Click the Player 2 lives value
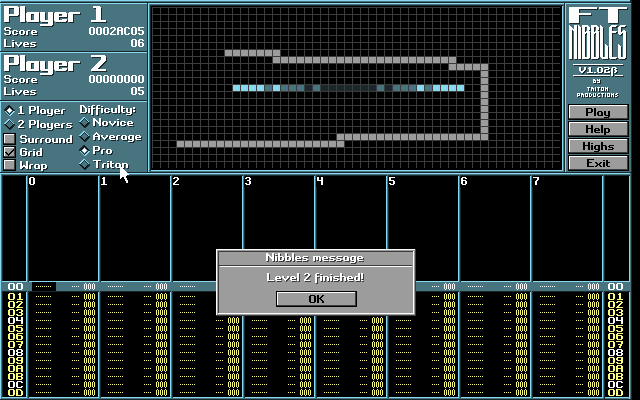 coord(137,91)
